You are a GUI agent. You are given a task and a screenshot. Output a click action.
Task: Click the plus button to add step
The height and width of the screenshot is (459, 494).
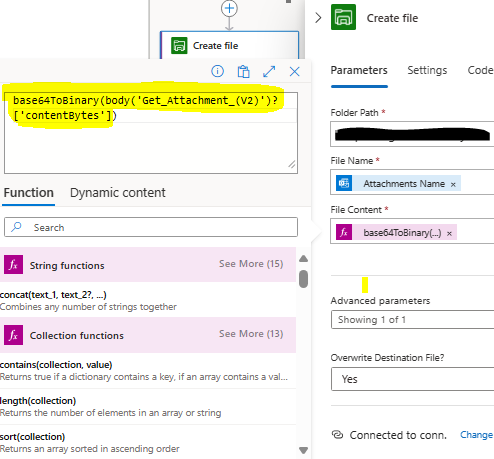(x=229, y=8)
